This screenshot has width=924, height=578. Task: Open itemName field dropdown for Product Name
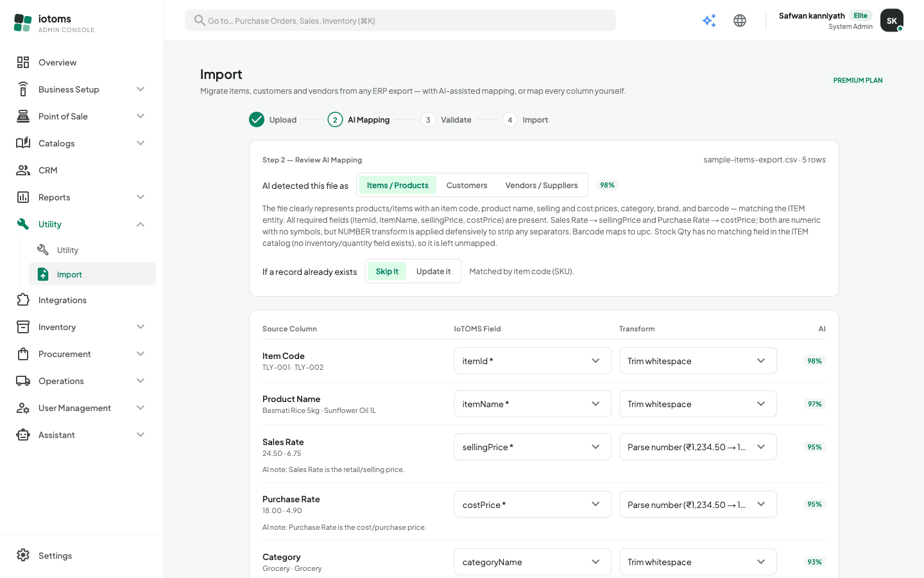coord(533,404)
